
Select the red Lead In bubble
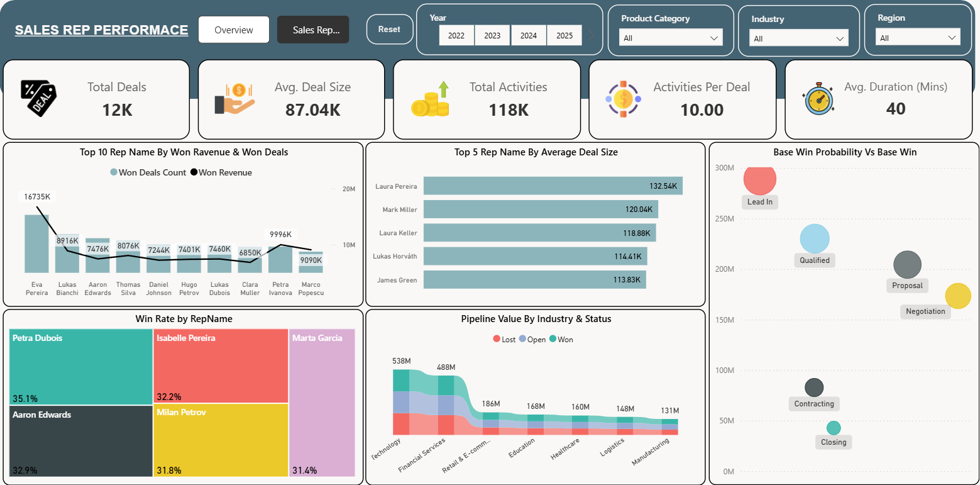(760, 179)
